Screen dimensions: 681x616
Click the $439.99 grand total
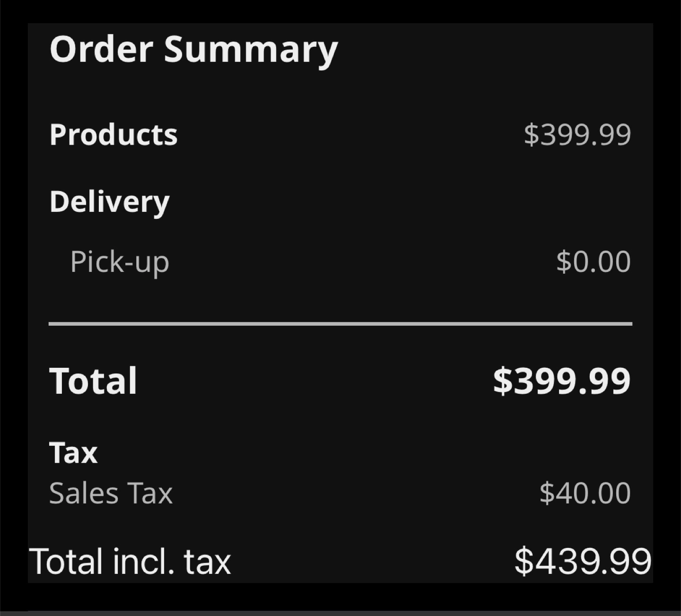pos(583,561)
